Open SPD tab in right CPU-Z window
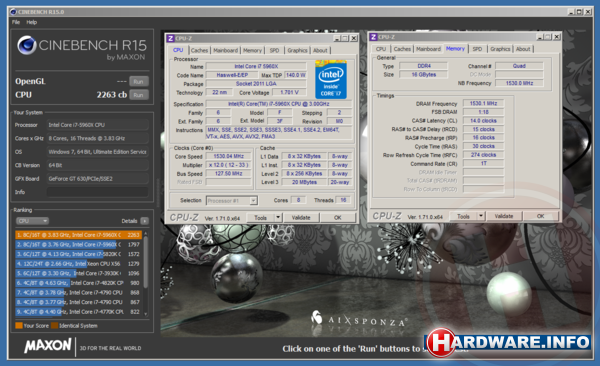This screenshot has height=366, width=600. (x=477, y=49)
